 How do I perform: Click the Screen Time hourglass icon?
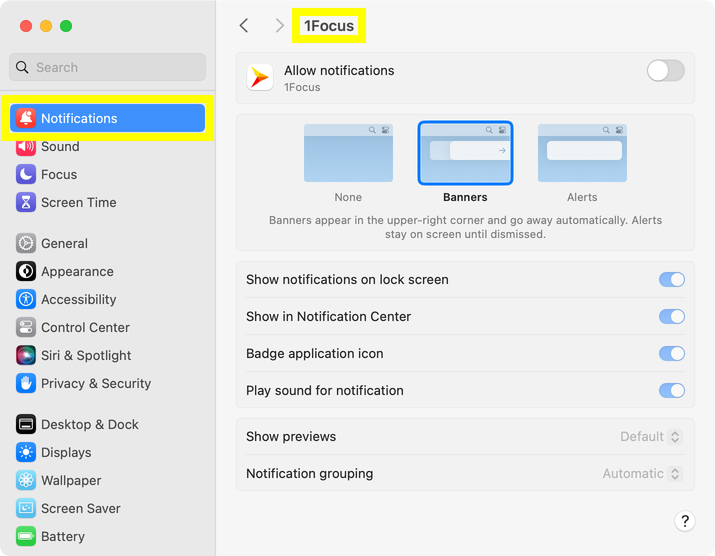(x=26, y=202)
